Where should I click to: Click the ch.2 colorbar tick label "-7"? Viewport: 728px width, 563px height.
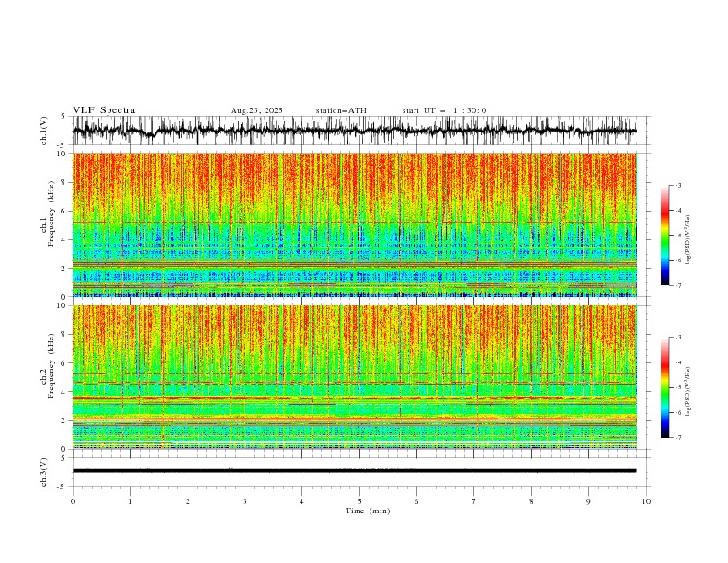click(x=677, y=437)
